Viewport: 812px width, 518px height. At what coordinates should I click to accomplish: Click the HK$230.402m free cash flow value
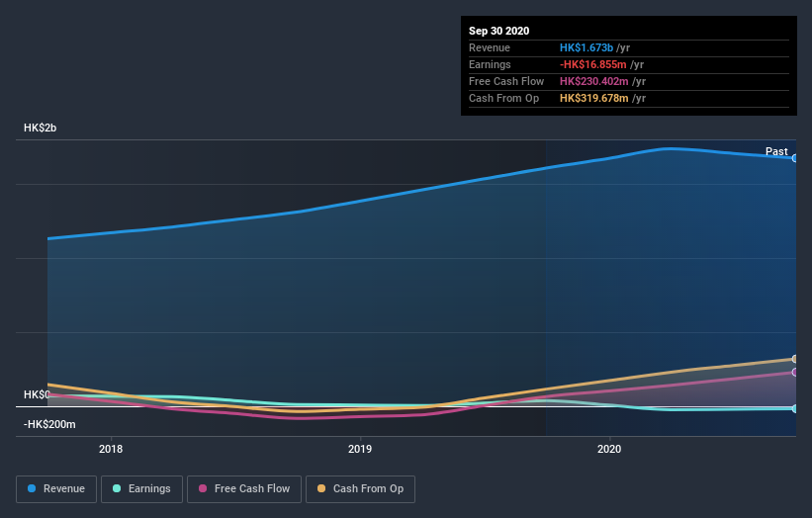(x=594, y=81)
